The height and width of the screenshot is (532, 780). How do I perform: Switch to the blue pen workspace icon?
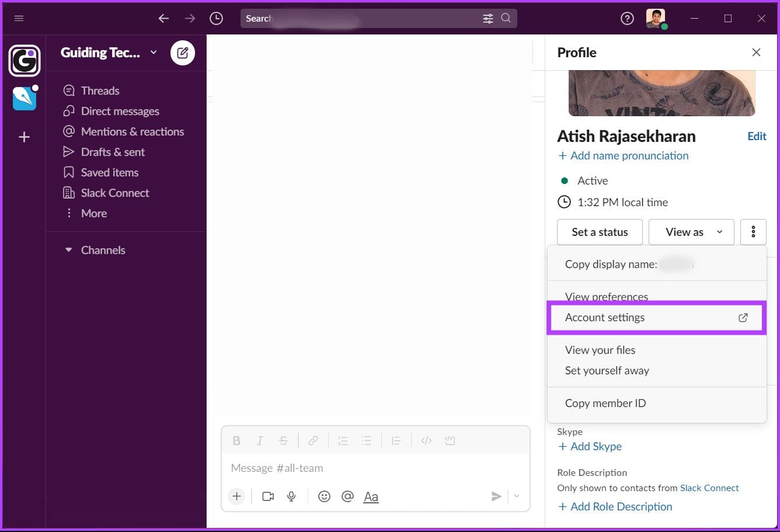click(x=25, y=98)
